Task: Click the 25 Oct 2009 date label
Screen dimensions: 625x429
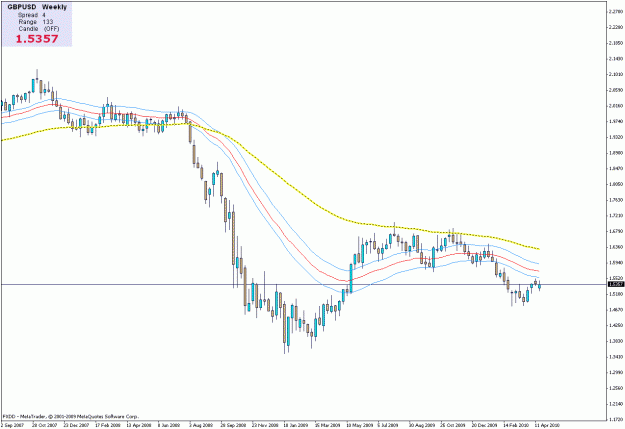Action: pos(453,425)
